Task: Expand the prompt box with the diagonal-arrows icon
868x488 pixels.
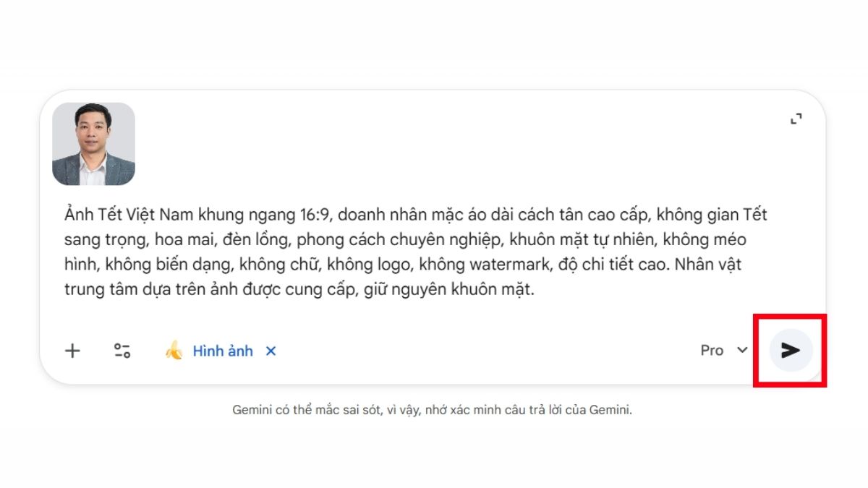Action: point(796,119)
